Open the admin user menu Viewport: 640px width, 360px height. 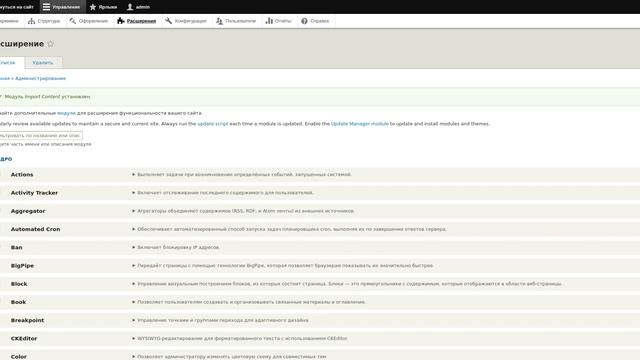click(138, 7)
